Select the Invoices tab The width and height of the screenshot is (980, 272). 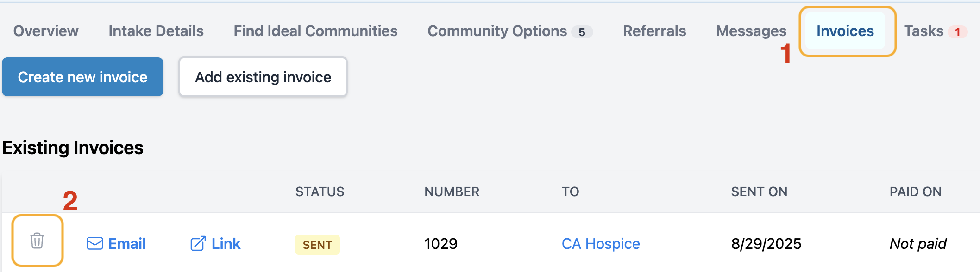(845, 31)
